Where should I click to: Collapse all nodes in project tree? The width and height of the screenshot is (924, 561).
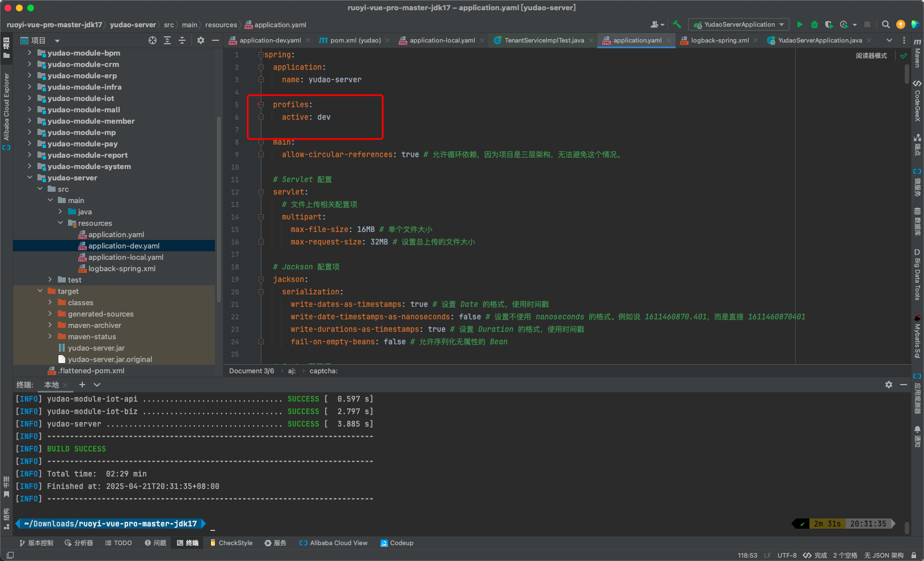pos(182,40)
